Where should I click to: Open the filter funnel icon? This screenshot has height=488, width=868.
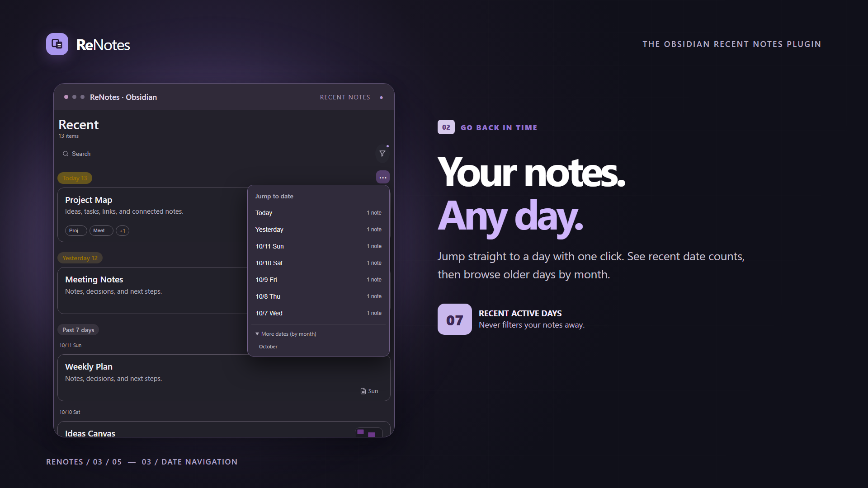pos(382,154)
